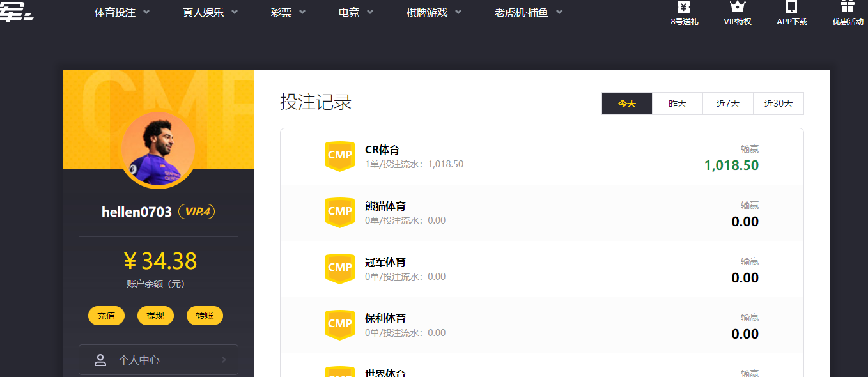Open the 冠军体育 betting record row
This screenshot has width=868, height=377.
point(542,270)
